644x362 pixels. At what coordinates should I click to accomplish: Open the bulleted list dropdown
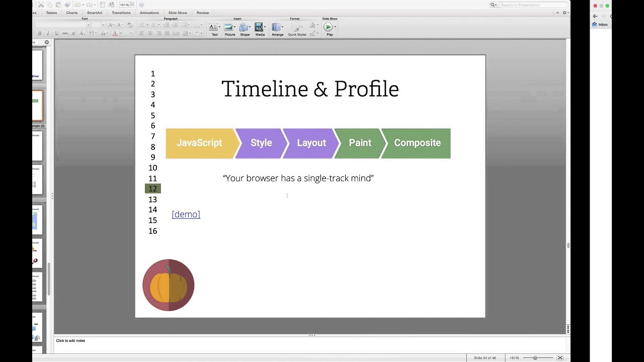(x=147, y=25)
